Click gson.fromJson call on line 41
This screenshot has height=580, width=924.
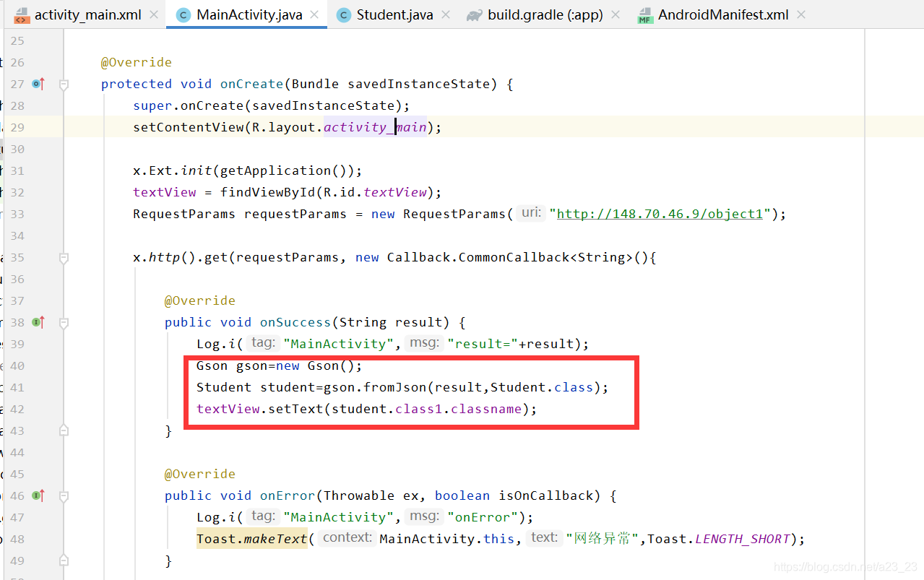(375, 387)
